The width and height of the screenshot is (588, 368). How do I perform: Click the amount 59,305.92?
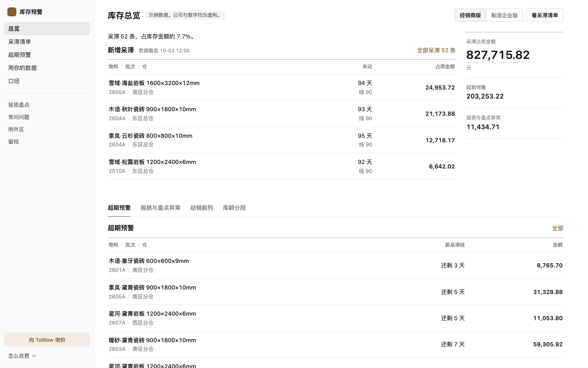(x=548, y=344)
